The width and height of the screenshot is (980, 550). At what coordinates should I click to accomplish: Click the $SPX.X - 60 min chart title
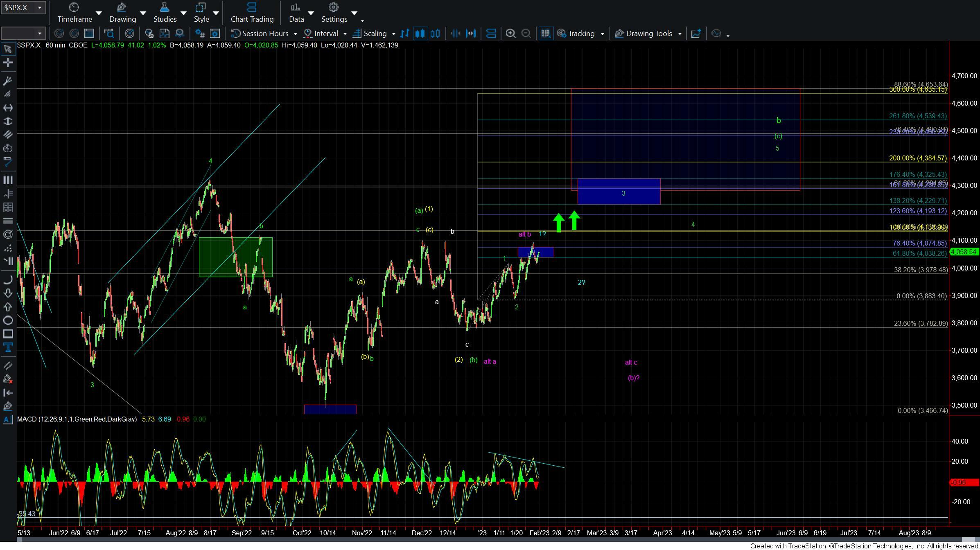pos(41,45)
